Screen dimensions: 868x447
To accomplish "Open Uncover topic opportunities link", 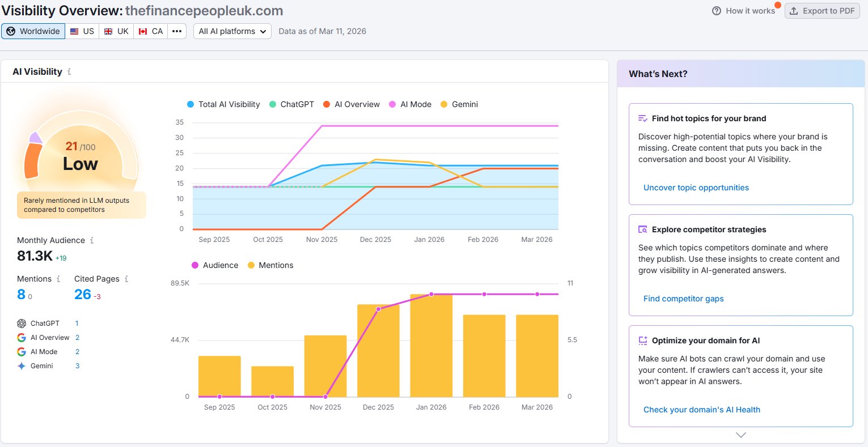I will click(696, 188).
